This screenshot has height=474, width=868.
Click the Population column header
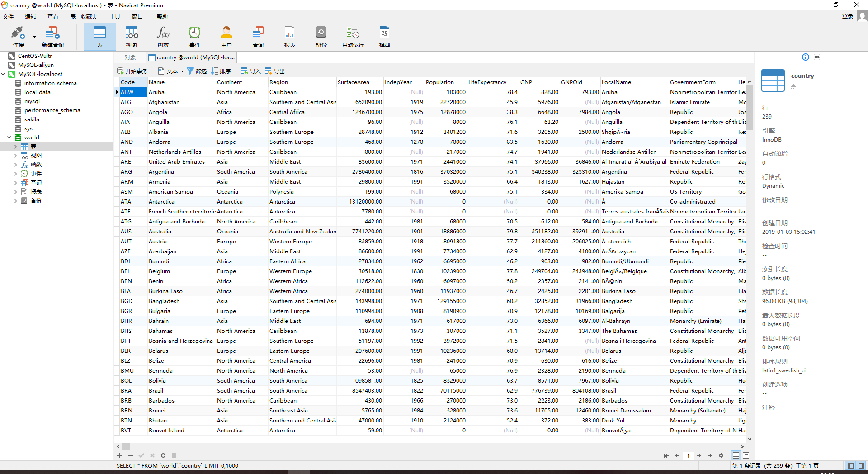(x=445, y=82)
